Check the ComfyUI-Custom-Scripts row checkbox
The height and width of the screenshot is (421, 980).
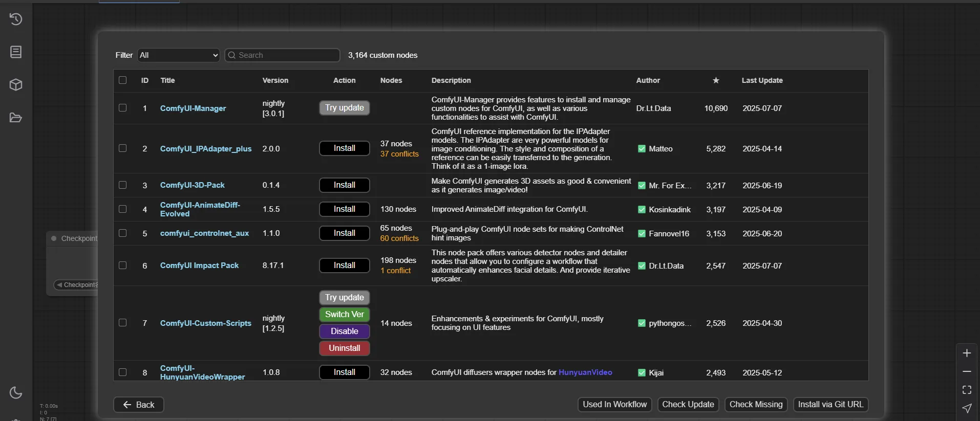122,323
